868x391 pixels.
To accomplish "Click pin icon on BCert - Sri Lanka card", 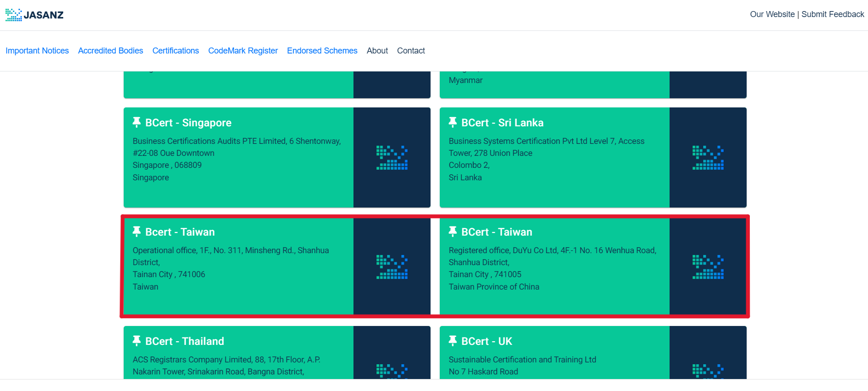I will click(x=453, y=122).
